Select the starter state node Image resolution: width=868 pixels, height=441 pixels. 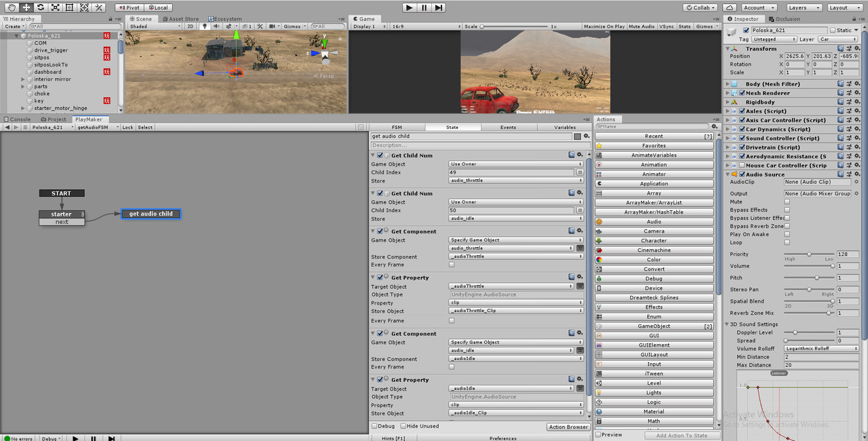[x=62, y=214]
